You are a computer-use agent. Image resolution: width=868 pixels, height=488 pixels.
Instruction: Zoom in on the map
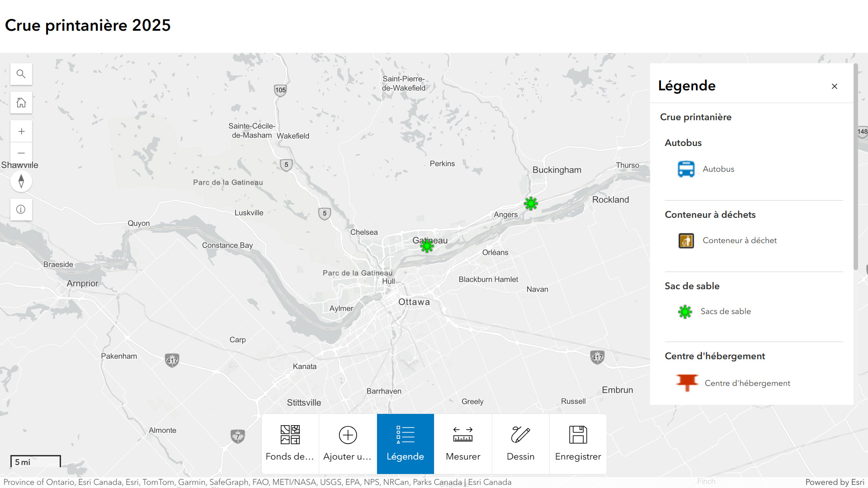click(x=21, y=131)
